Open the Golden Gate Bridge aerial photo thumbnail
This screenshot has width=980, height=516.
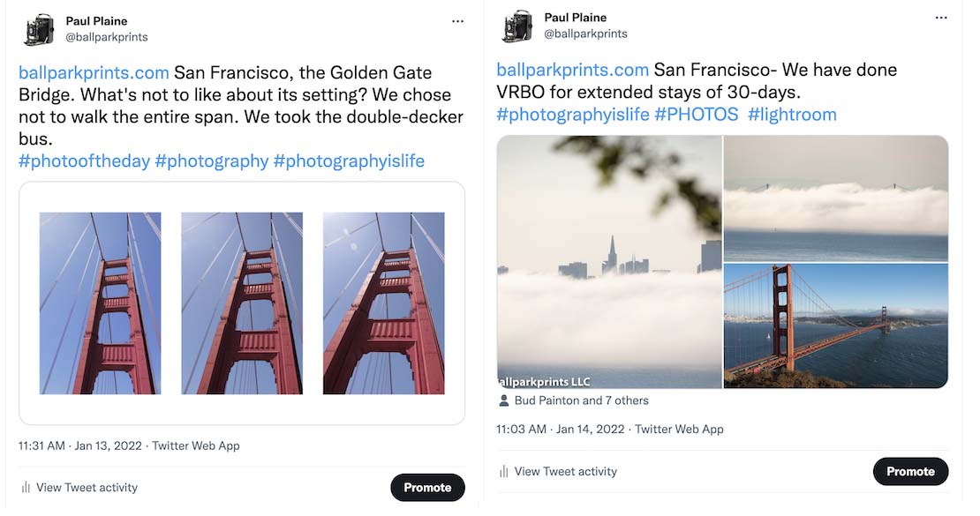tap(835, 325)
